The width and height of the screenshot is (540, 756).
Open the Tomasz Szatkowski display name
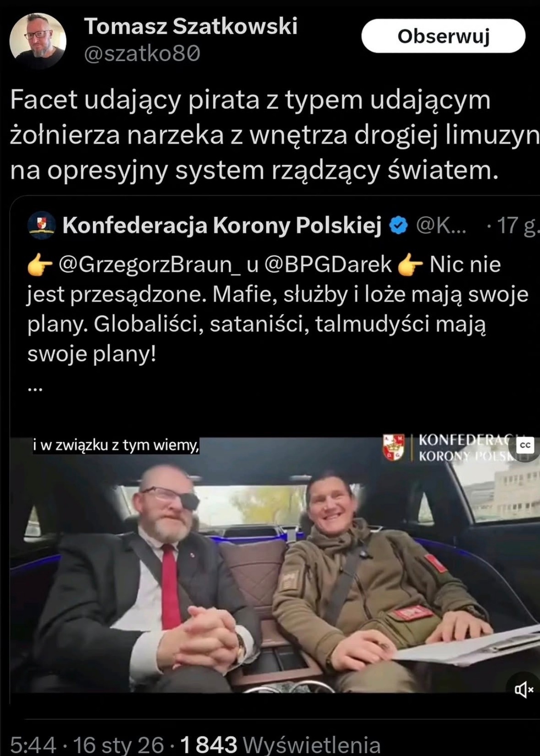click(191, 26)
